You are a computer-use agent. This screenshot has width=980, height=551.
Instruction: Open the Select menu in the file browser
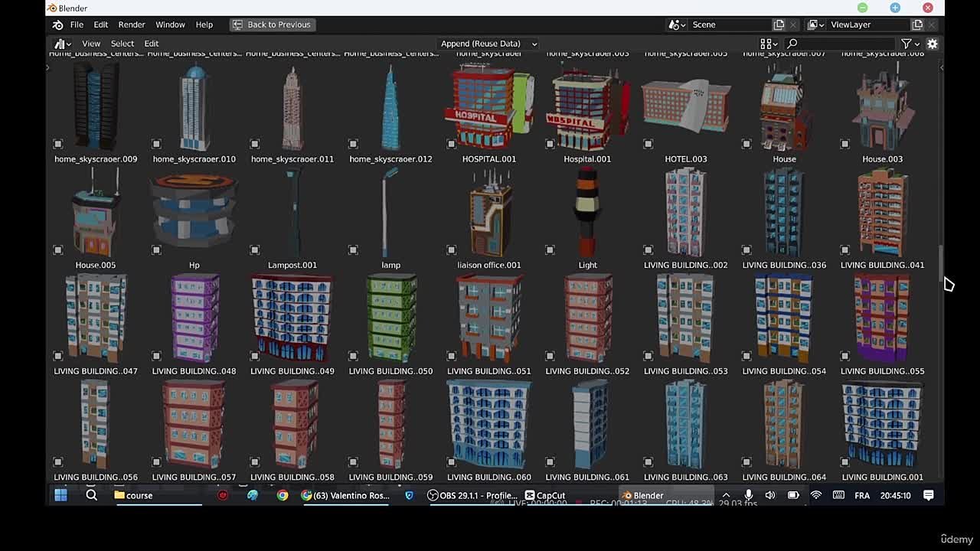coord(122,43)
